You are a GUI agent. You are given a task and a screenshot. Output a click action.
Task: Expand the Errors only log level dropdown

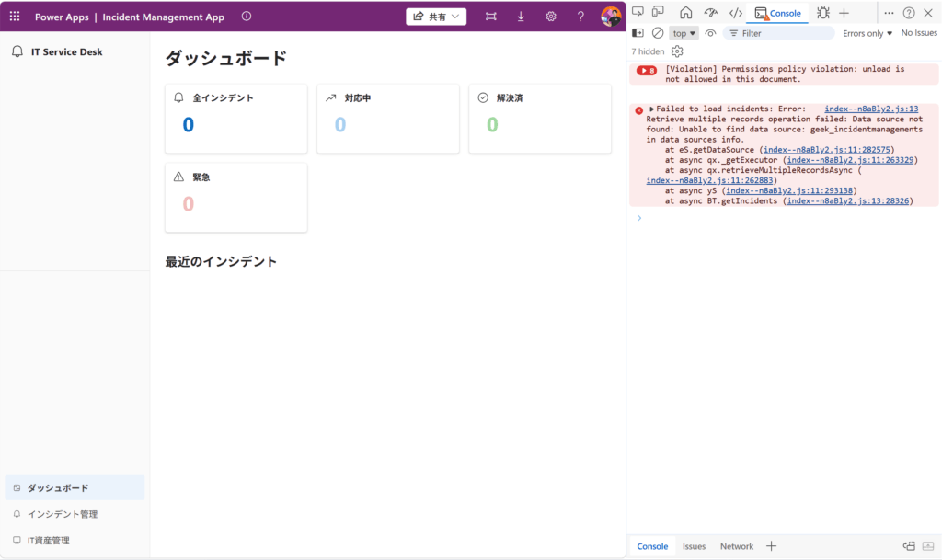tap(867, 33)
